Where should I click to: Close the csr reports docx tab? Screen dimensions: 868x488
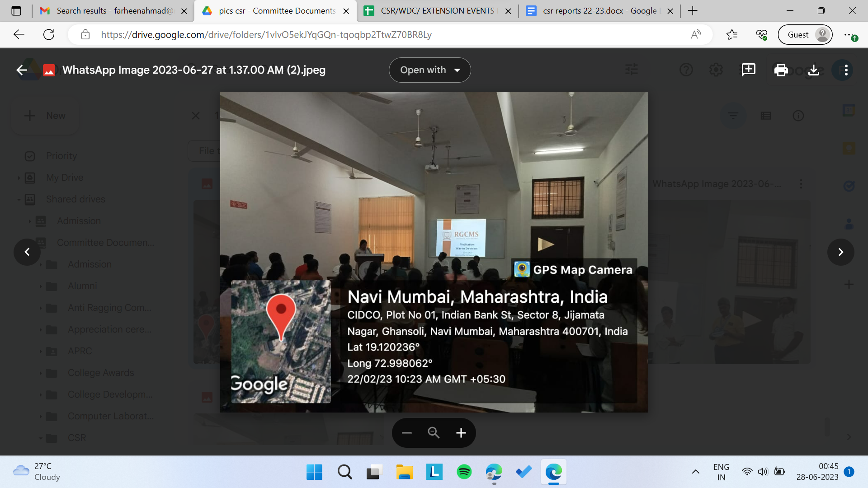tap(670, 11)
